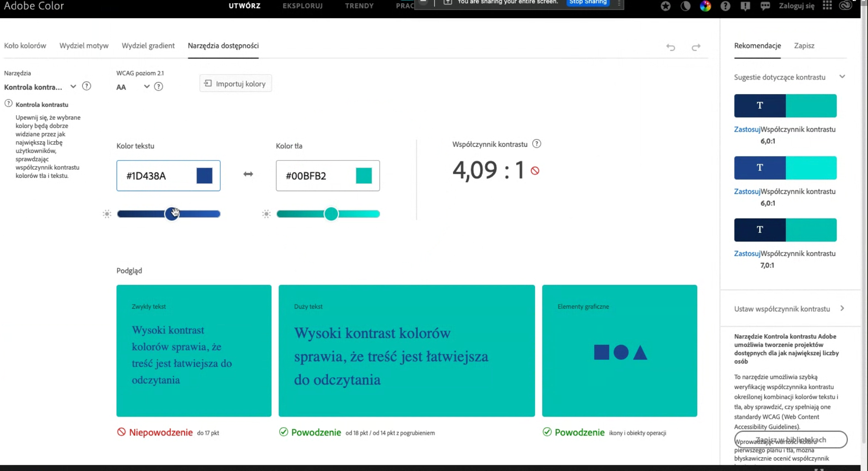Viewport: 868px width, 471px height.
Task: Click help icon beside Kontrola kontrastu heading
Action: click(x=8, y=103)
